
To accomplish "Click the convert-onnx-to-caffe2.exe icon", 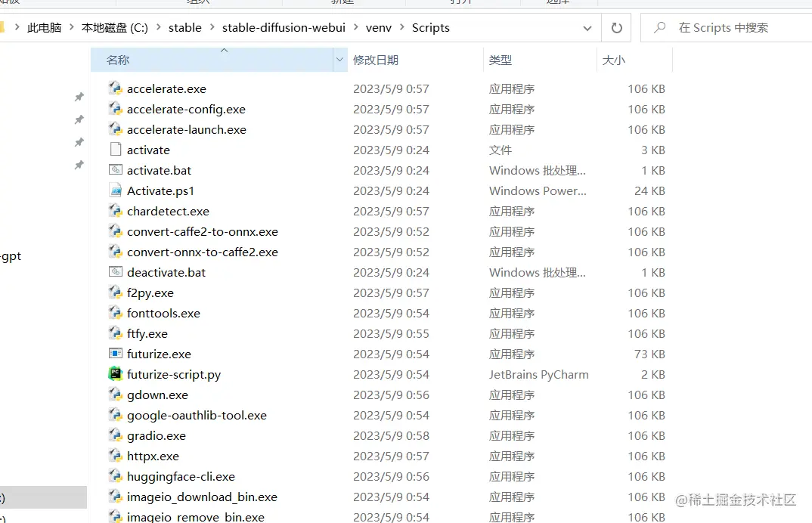I will click(x=116, y=252).
